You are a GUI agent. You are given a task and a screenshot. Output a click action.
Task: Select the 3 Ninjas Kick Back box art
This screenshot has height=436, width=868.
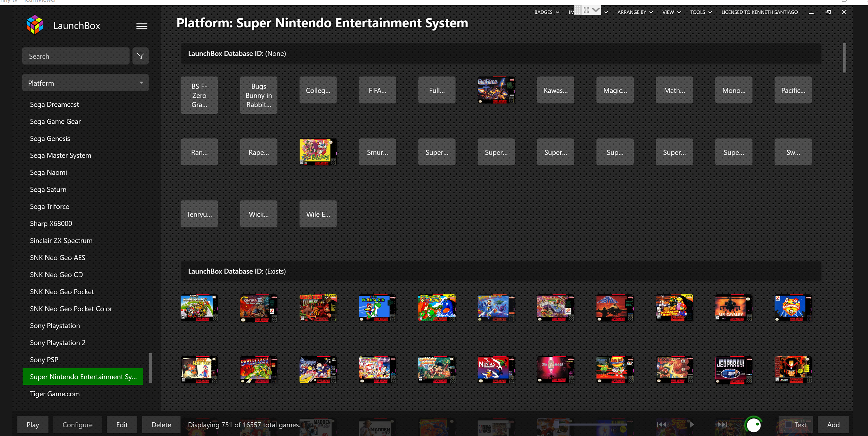[496, 370]
